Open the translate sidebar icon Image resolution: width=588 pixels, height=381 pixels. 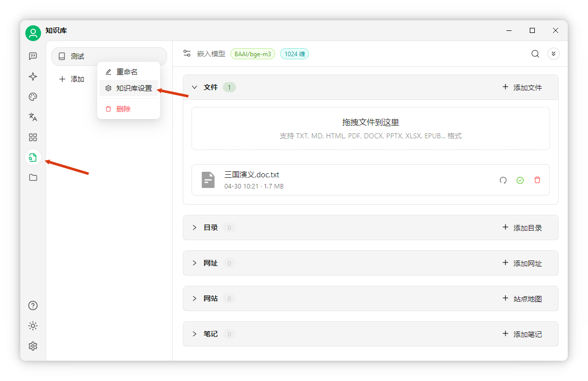pyautogui.click(x=33, y=117)
